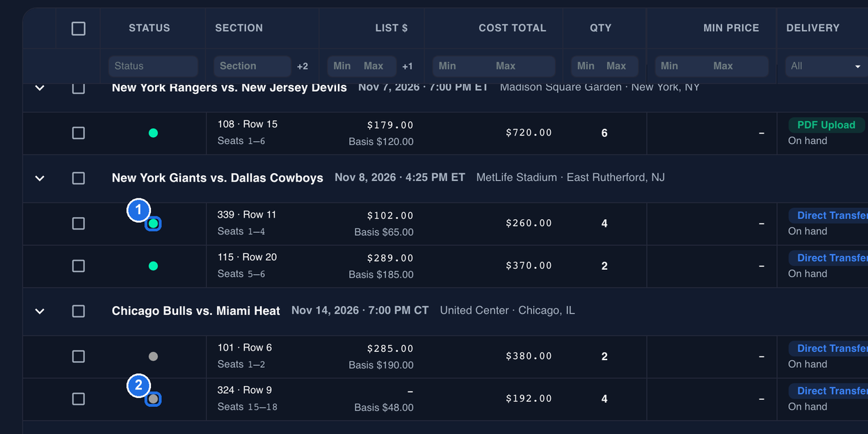
Task: Open New York Giants vs. Dallas Cowboys event
Action: [218, 178]
